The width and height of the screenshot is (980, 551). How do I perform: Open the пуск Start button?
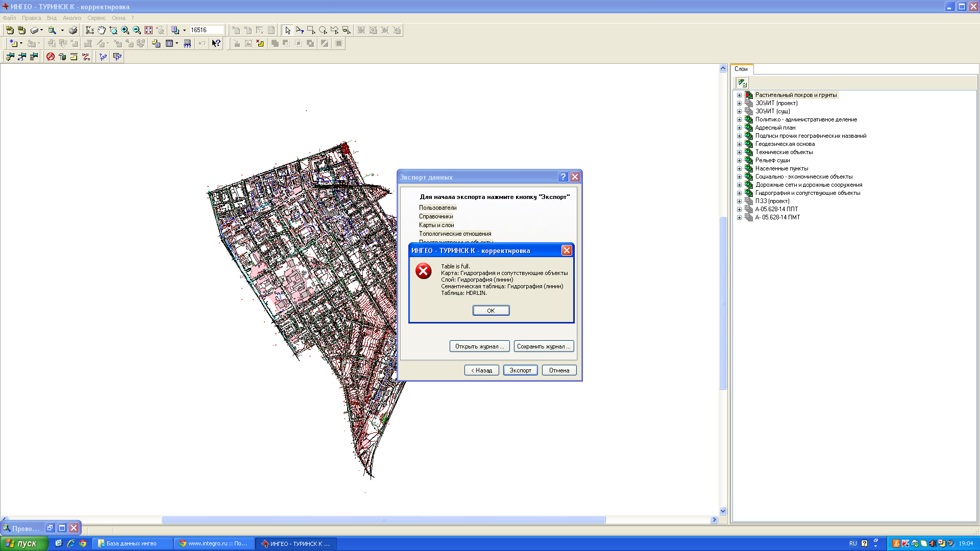[x=24, y=543]
